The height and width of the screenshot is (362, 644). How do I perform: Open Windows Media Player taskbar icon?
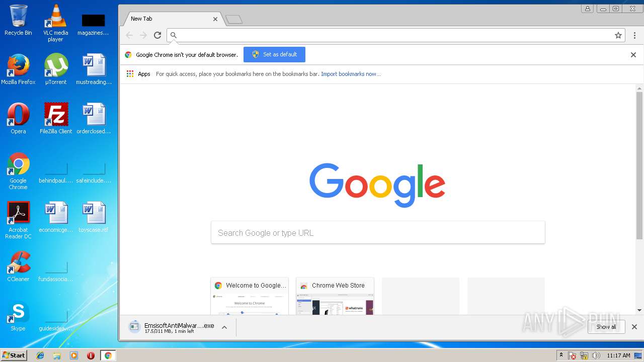[x=74, y=355]
